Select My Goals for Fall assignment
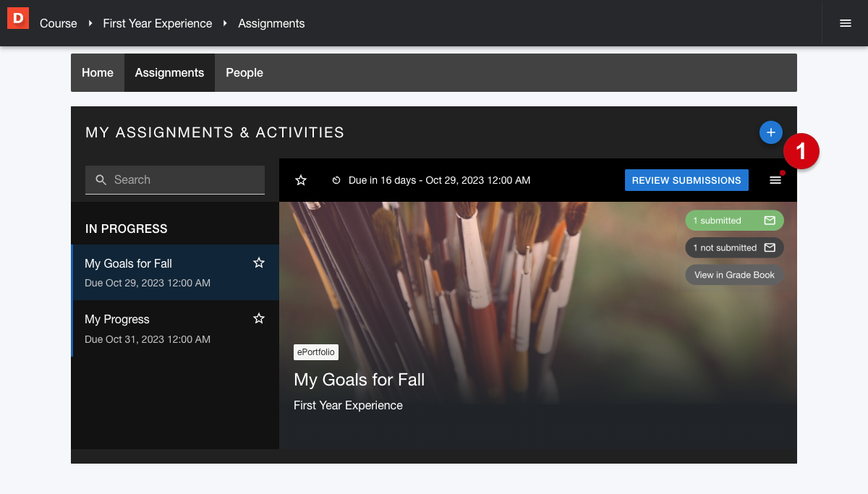 pos(175,272)
